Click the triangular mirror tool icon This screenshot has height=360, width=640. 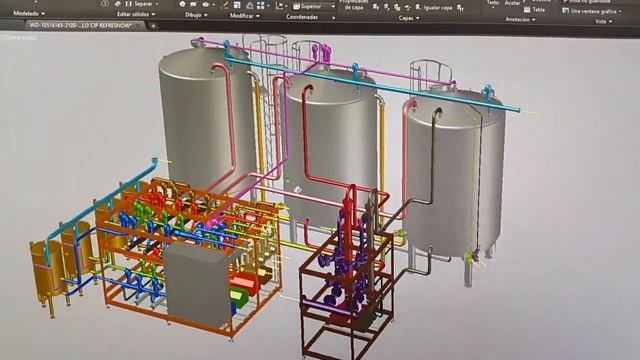[249, 5]
